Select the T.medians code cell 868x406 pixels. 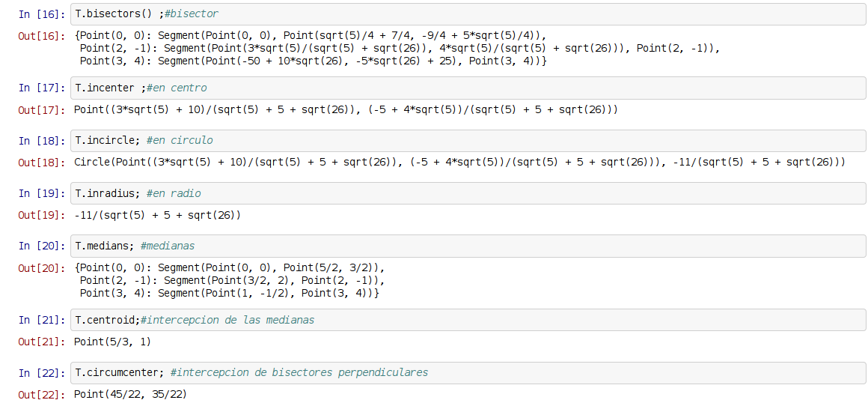[x=468, y=246]
